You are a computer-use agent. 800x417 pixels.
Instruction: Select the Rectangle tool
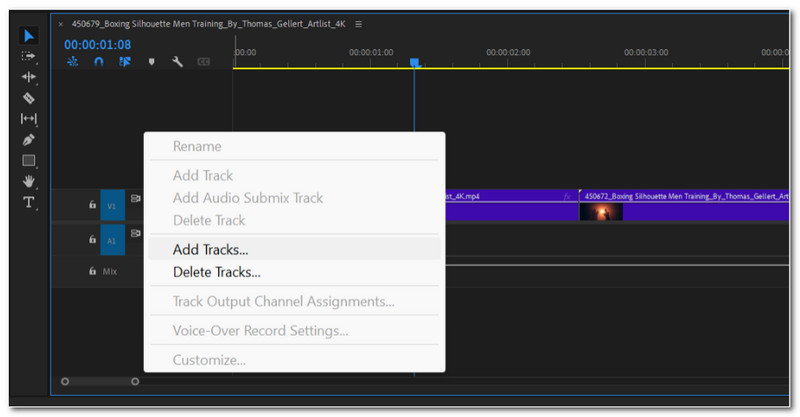pos(29,161)
